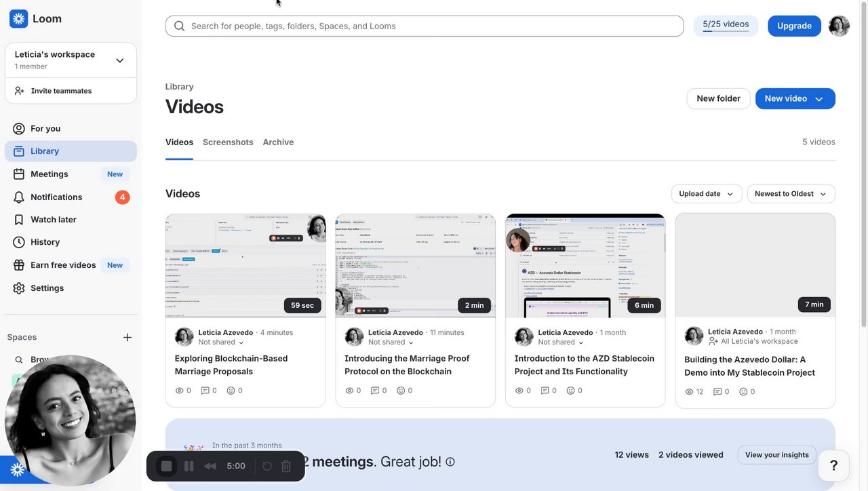Switch to the Videos tab

click(x=179, y=142)
